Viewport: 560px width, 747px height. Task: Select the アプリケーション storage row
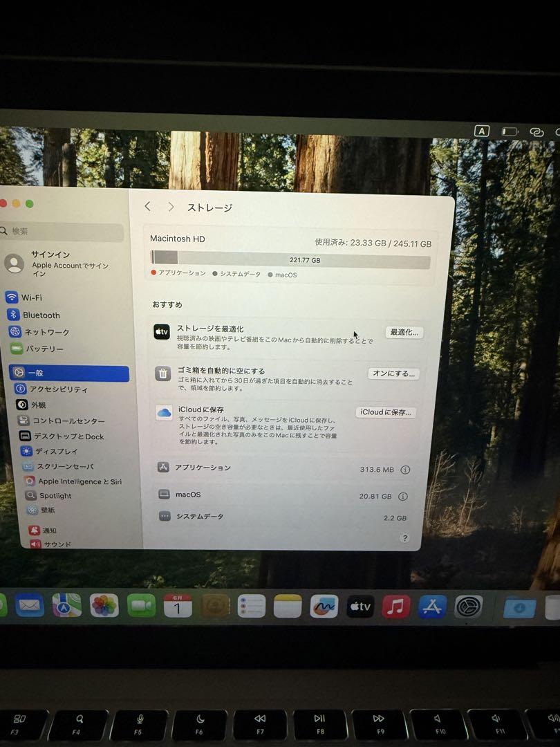pyautogui.click(x=284, y=468)
